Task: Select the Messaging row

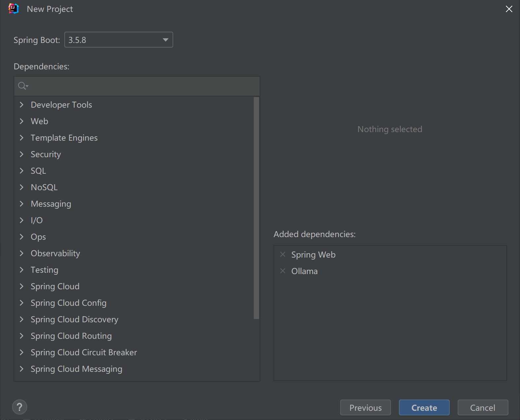Action: click(134, 204)
